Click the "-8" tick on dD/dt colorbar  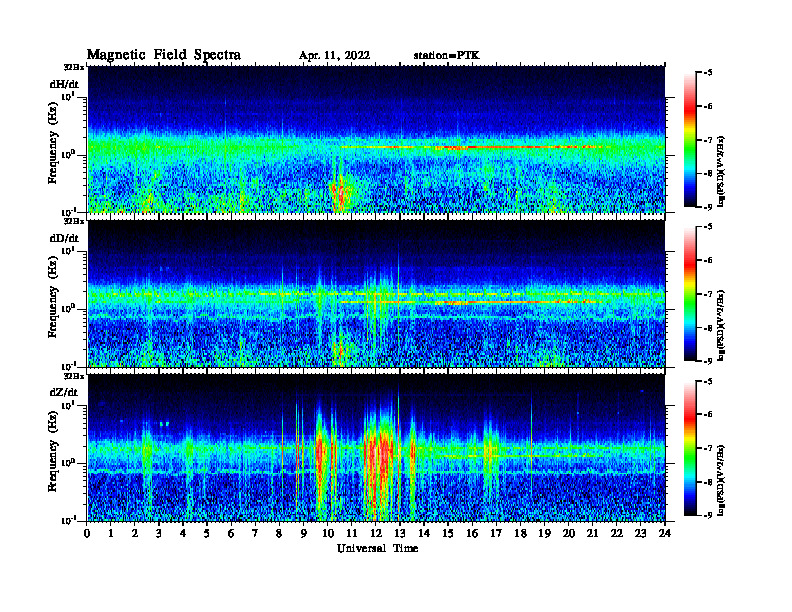pyautogui.click(x=709, y=328)
